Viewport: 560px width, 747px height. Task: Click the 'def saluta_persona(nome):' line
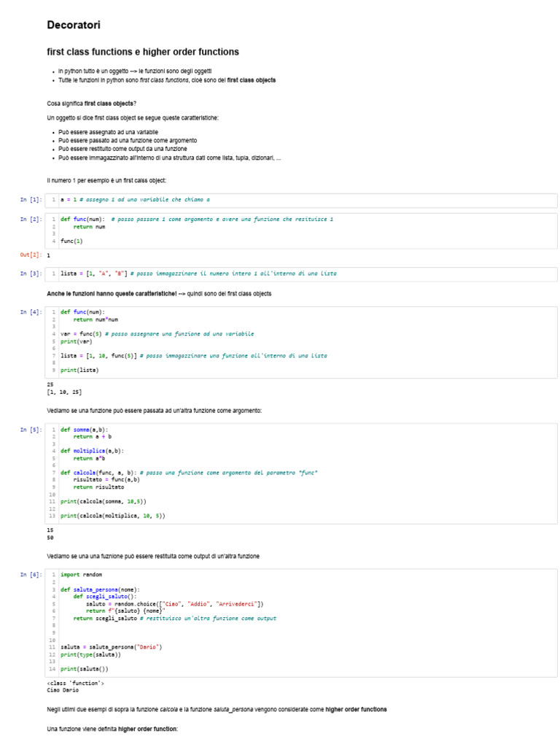point(100,589)
